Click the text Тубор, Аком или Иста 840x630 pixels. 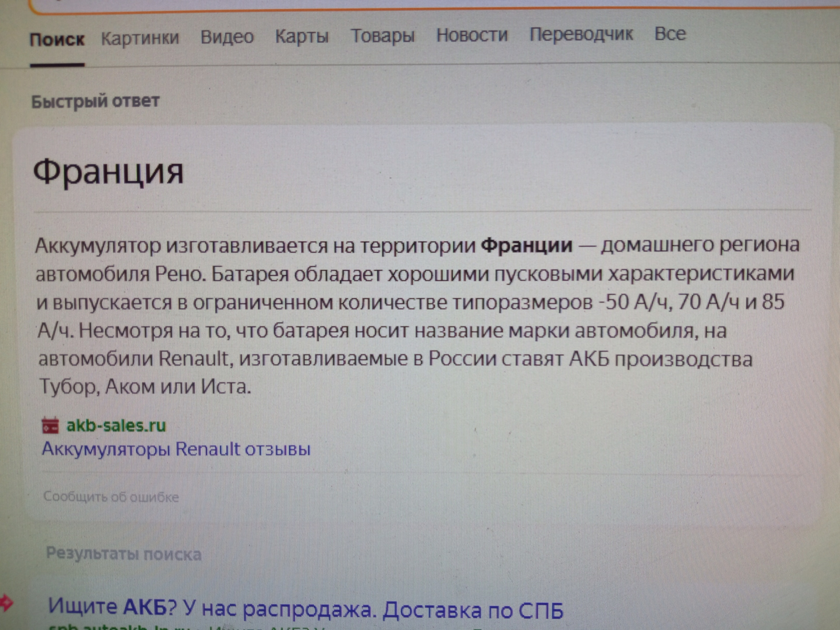[x=145, y=387]
